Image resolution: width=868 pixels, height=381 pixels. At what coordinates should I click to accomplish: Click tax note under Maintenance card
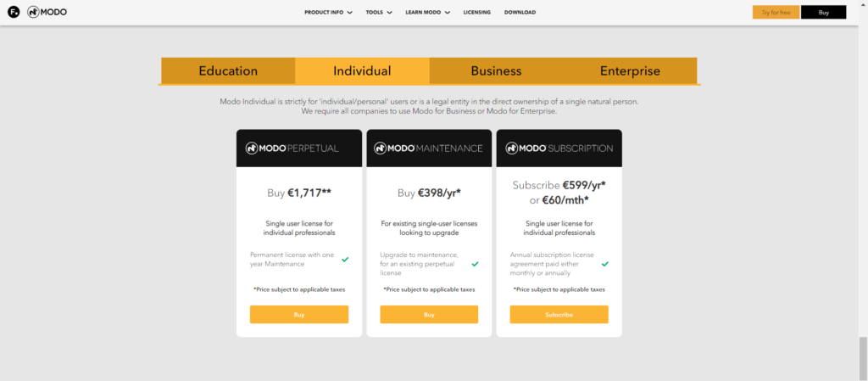pos(429,289)
